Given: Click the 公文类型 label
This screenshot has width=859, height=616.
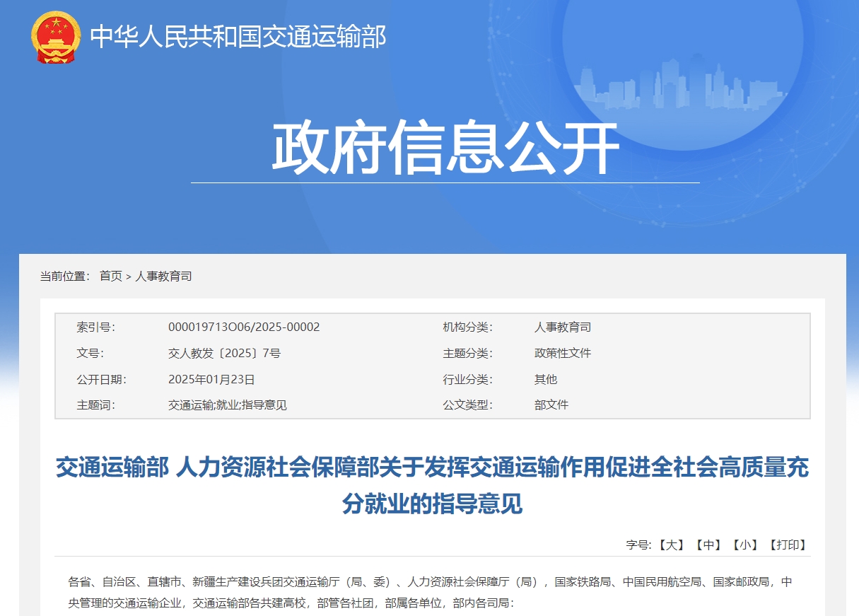Looking at the screenshot, I should (x=468, y=405).
